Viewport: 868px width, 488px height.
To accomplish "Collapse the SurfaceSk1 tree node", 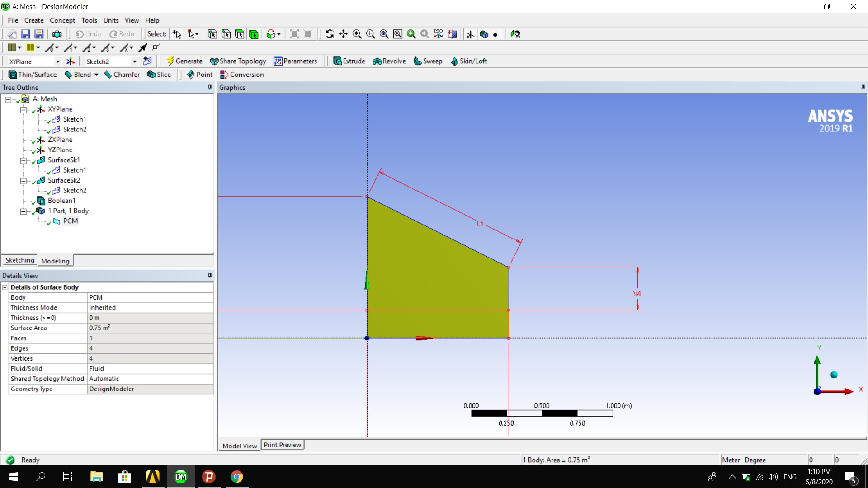I will (x=23, y=160).
